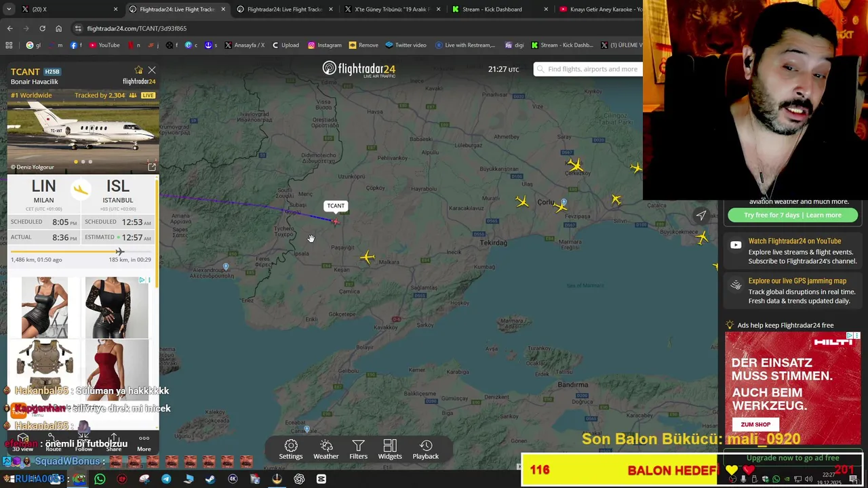This screenshot has width=868, height=488.
Task: Open Telegram from taskbar
Action: (x=166, y=479)
